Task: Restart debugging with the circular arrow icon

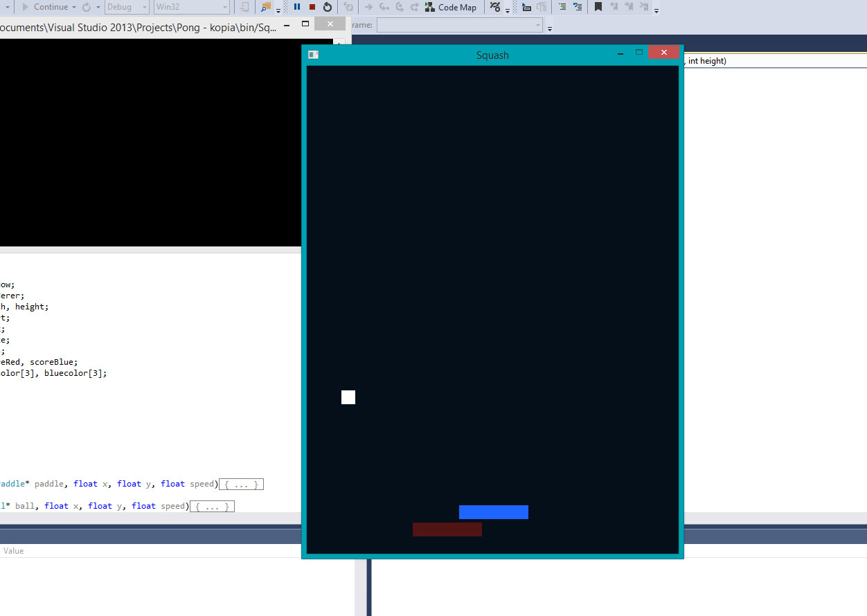Action: (x=328, y=7)
